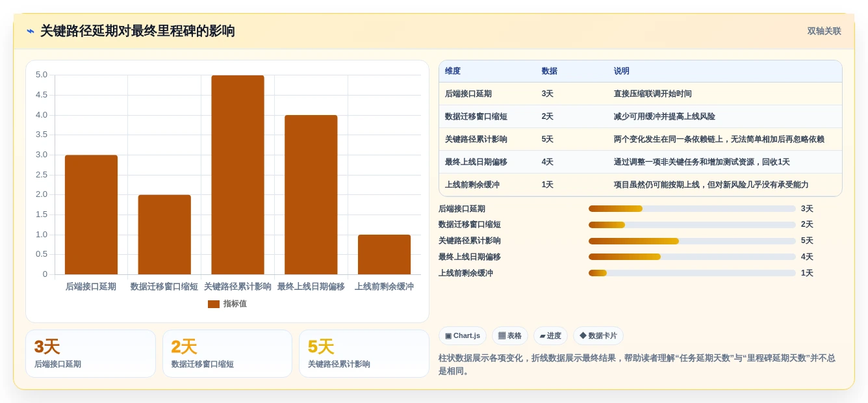Select the 进度 tag chip
Viewport: 868px width, 403px height.
click(x=550, y=336)
